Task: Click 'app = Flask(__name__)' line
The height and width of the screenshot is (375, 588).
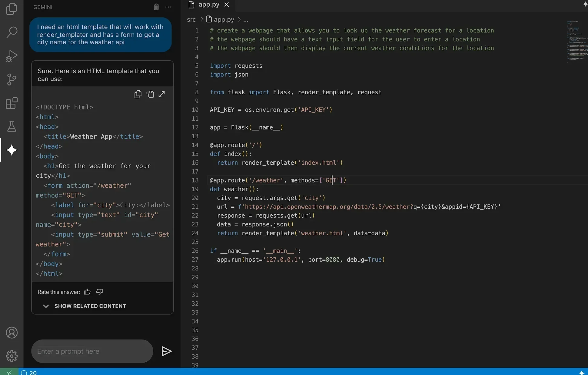Action: [x=246, y=127]
